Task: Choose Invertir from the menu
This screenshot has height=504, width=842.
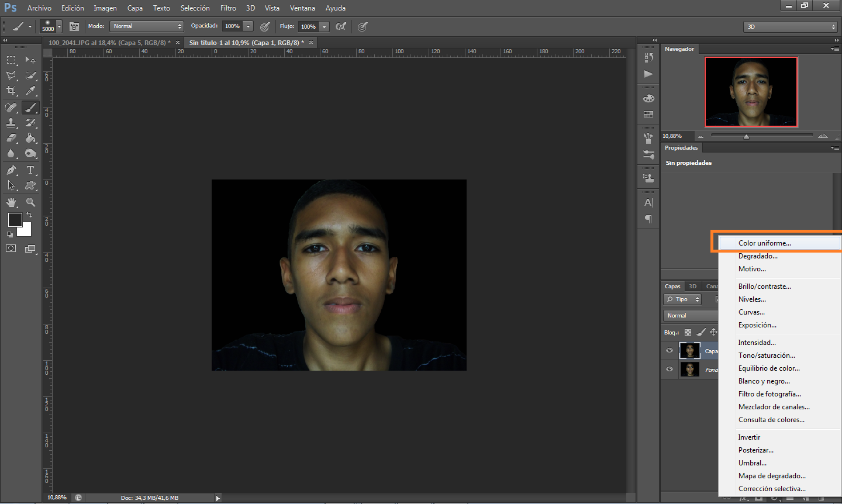Action: pos(780,437)
